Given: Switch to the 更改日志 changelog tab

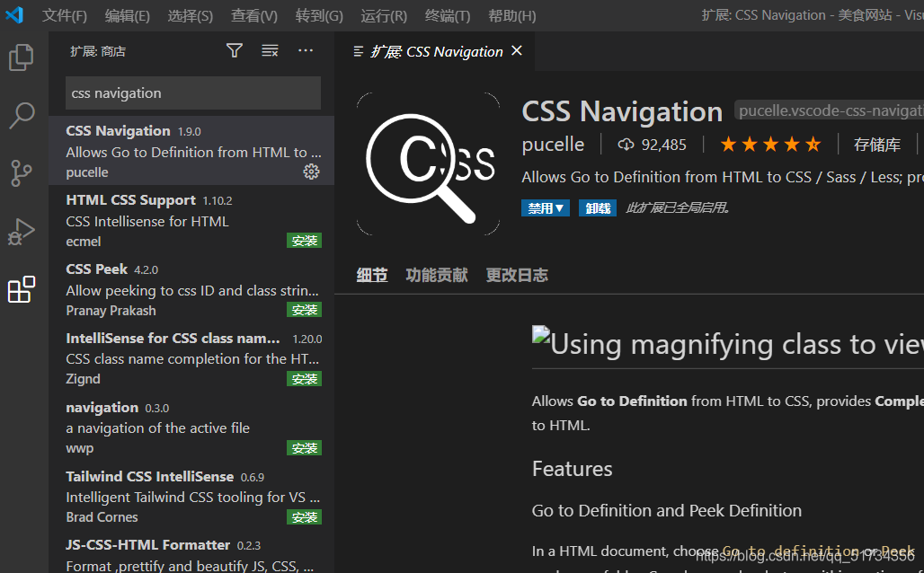Looking at the screenshot, I should [x=517, y=275].
